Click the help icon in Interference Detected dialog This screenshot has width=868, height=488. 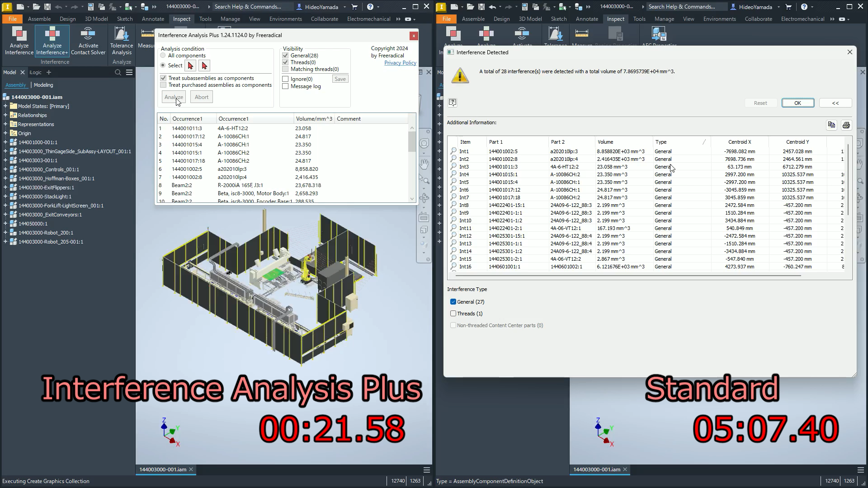point(453,103)
